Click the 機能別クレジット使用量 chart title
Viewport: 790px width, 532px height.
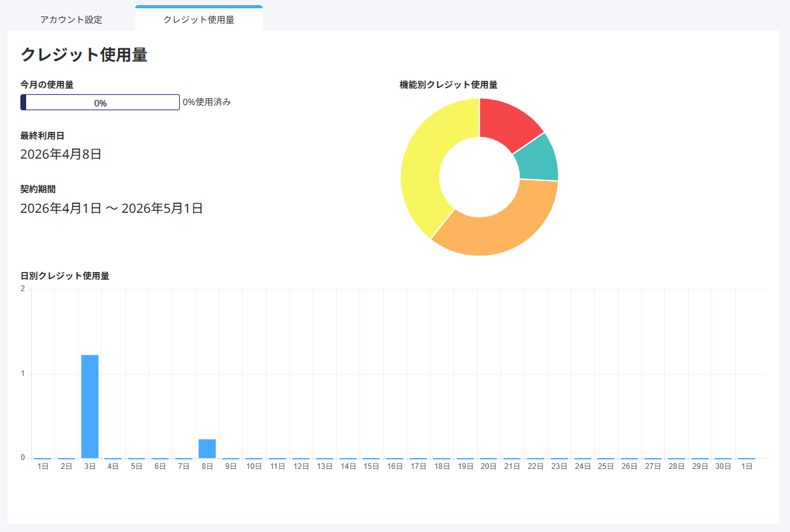click(448, 85)
